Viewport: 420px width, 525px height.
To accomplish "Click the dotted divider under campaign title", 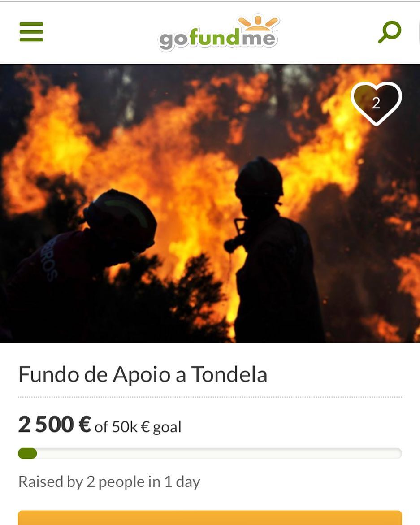I will [210, 397].
